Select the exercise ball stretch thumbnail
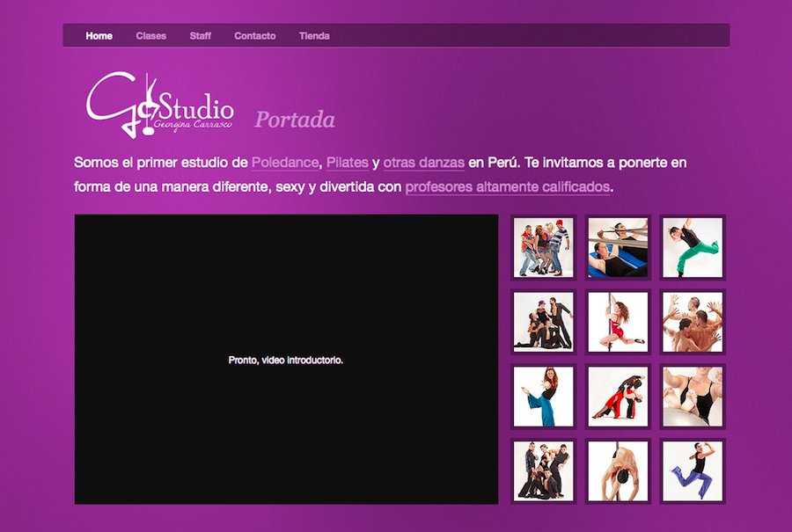This screenshot has height=532, width=792. (692, 397)
